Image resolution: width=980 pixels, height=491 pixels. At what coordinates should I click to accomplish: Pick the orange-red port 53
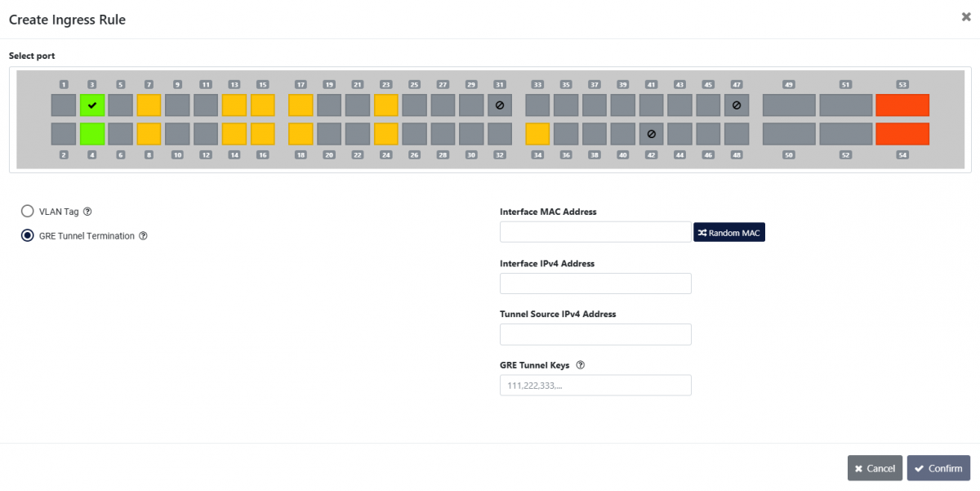tap(902, 105)
